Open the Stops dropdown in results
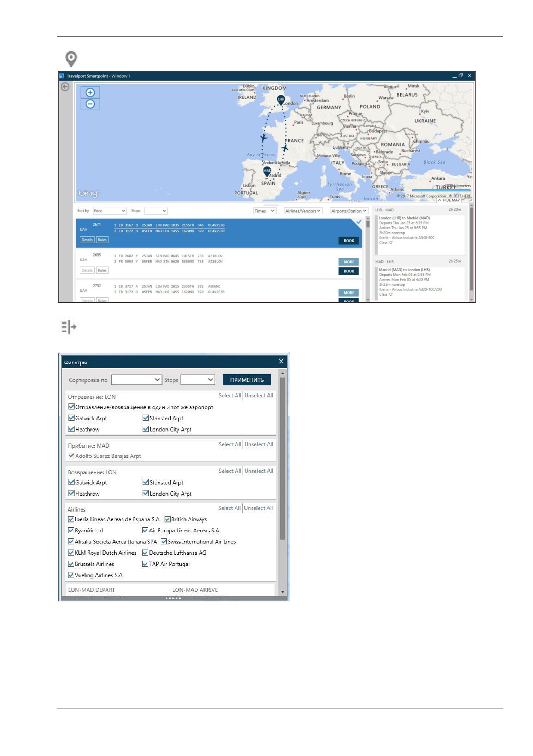This screenshot has width=533, height=756. pyautogui.click(x=156, y=211)
